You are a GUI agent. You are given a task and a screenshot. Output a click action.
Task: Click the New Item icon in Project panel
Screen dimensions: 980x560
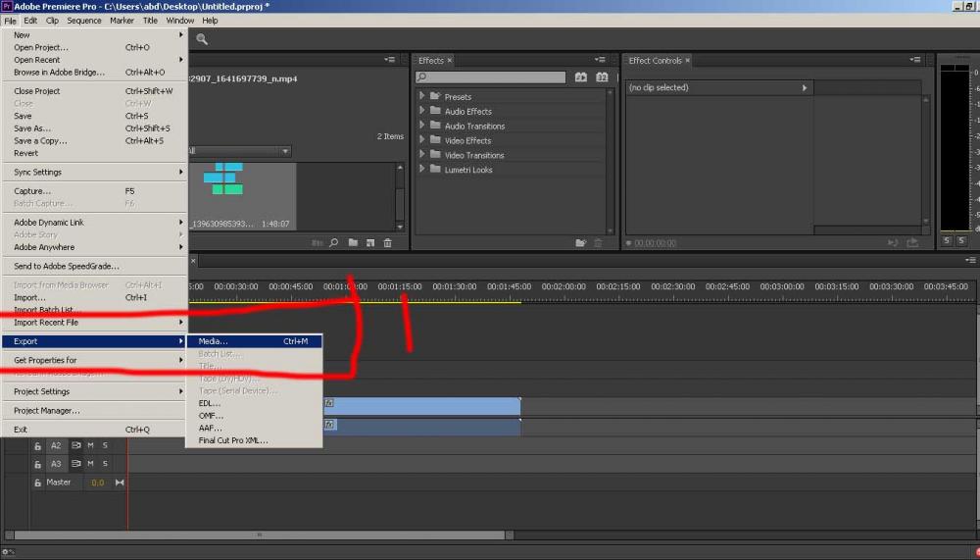(x=370, y=243)
